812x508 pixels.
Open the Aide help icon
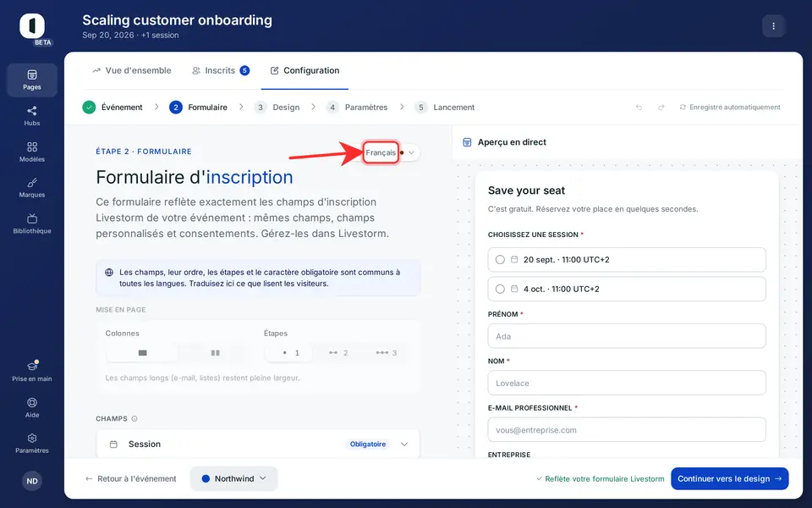point(32,402)
